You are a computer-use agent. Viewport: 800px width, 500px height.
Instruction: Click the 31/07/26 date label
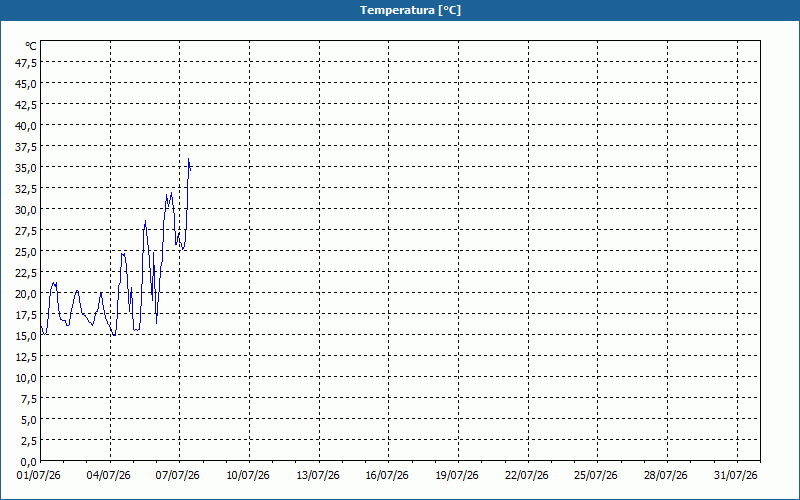point(736,476)
